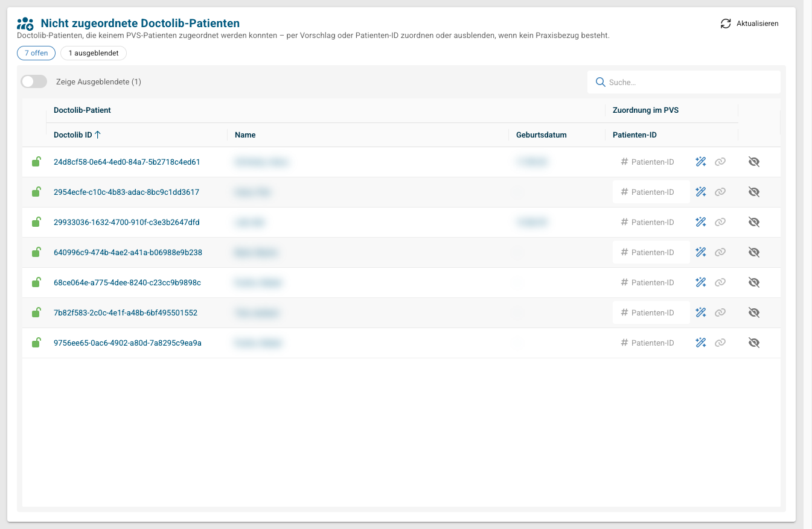This screenshot has width=812, height=529.
Task: Hide patient 68ce064e with crossed-eye icon
Action: pos(753,282)
